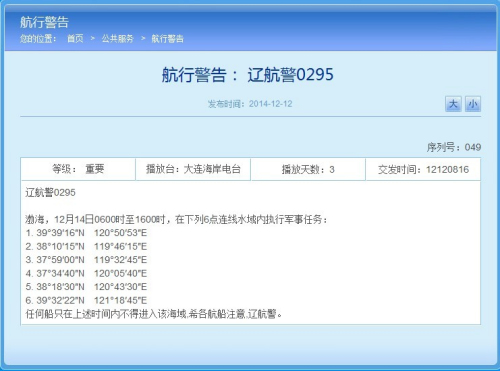Click the 航行警告 page header title
This screenshot has width=500, height=371.
pos(44,22)
